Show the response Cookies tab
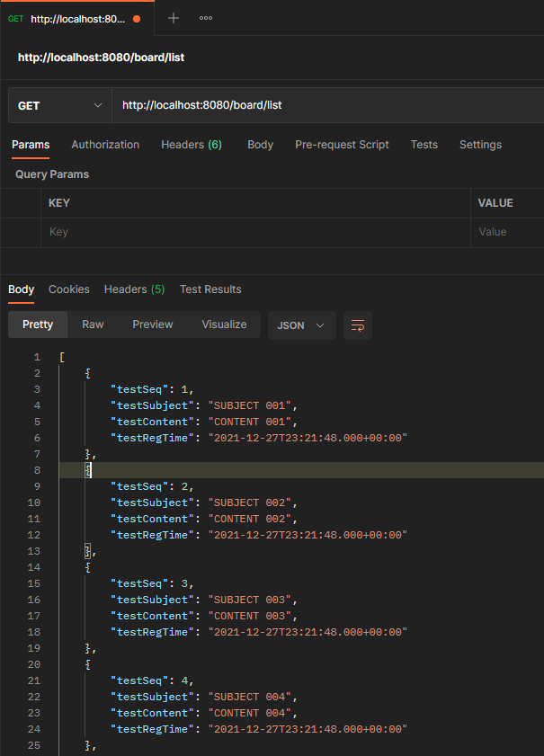544x756 pixels. click(x=69, y=289)
